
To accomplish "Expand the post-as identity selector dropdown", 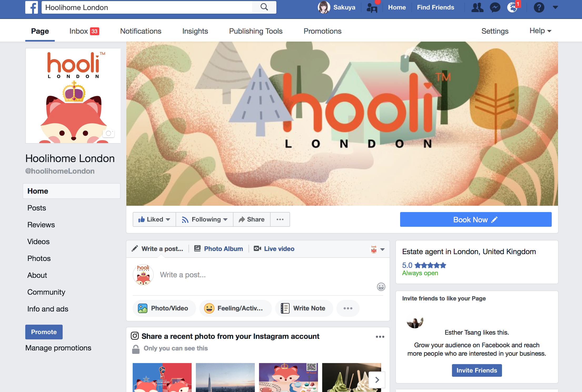I will point(378,249).
